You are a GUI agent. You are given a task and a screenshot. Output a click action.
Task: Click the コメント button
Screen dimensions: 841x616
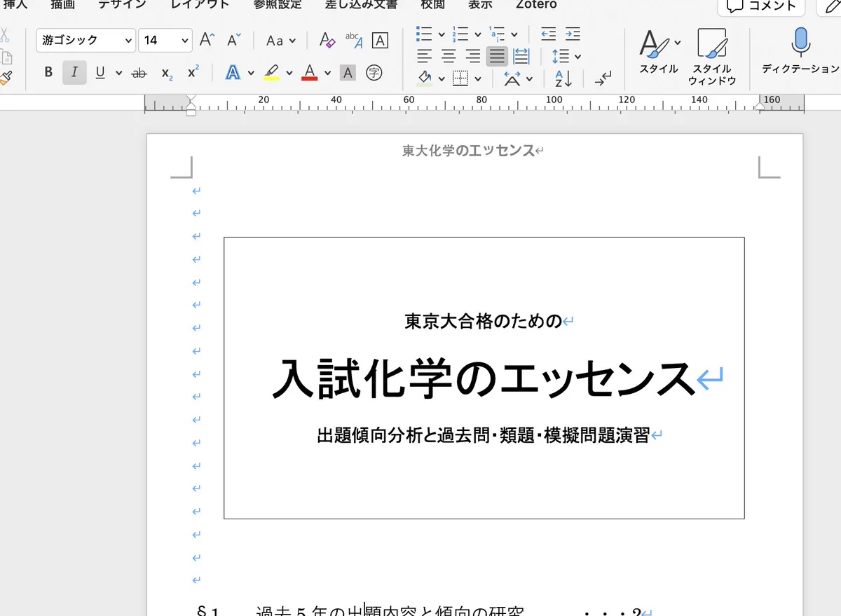pos(761,6)
